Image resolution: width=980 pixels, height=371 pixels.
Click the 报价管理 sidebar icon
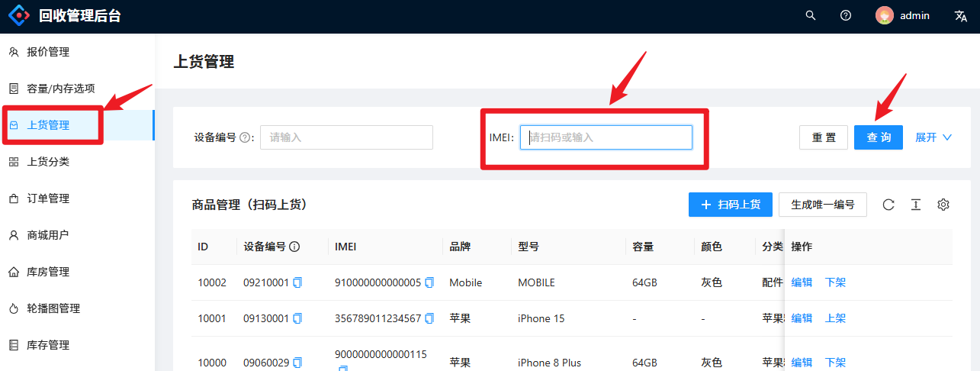coord(14,52)
